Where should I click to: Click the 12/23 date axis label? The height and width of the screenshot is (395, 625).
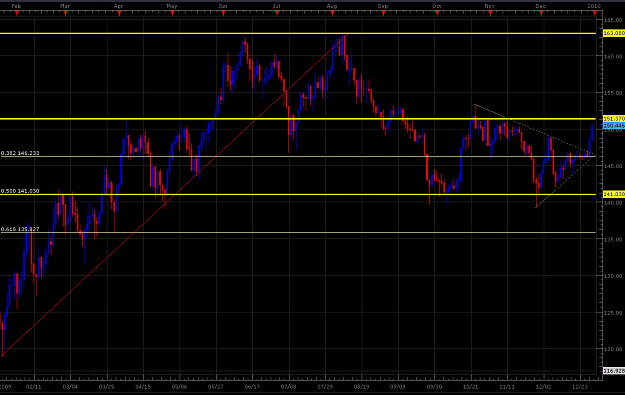click(580, 387)
